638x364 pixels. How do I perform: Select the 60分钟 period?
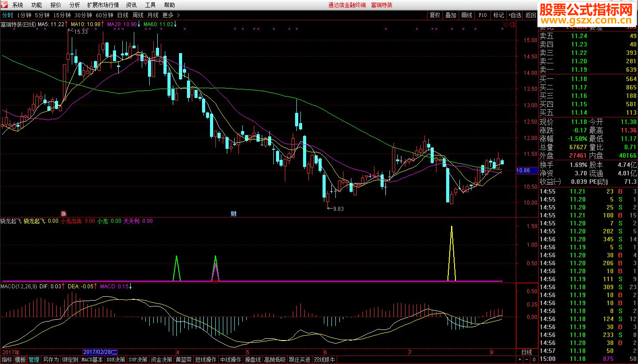click(105, 15)
